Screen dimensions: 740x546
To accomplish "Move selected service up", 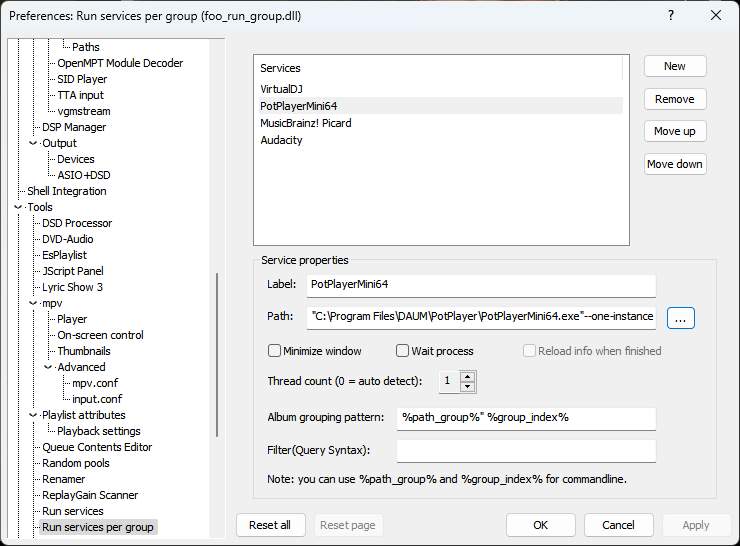I will [675, 131].
